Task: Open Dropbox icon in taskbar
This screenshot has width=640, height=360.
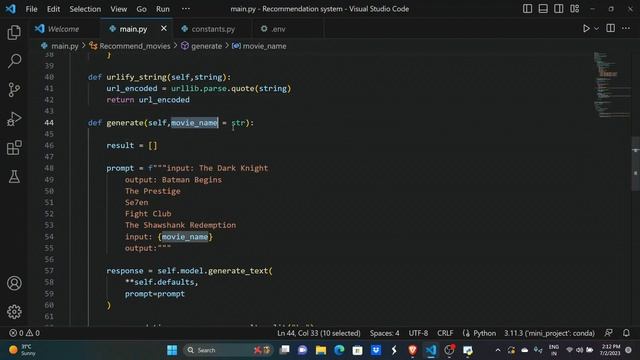Action: pyautogui.click(x=376, y=350)
